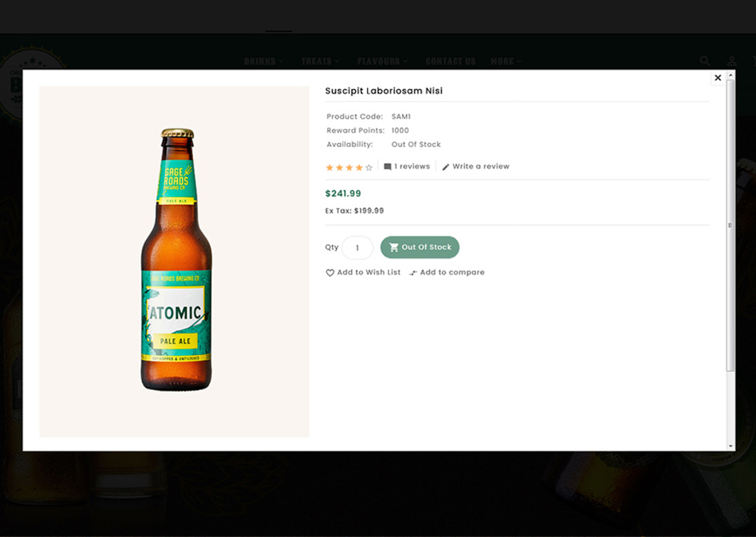
Task: Click the price $241.99
Action: [x=343, y=193]
